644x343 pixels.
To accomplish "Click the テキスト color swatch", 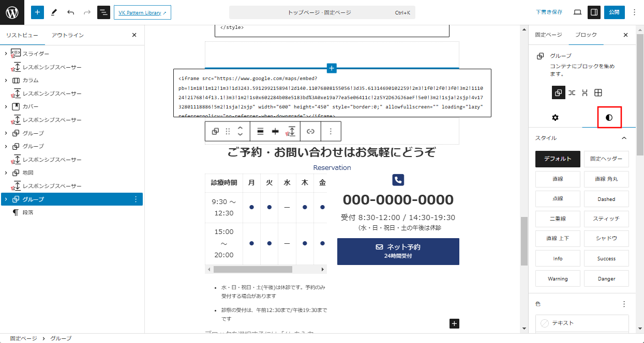I will click(x=582, y=323).
